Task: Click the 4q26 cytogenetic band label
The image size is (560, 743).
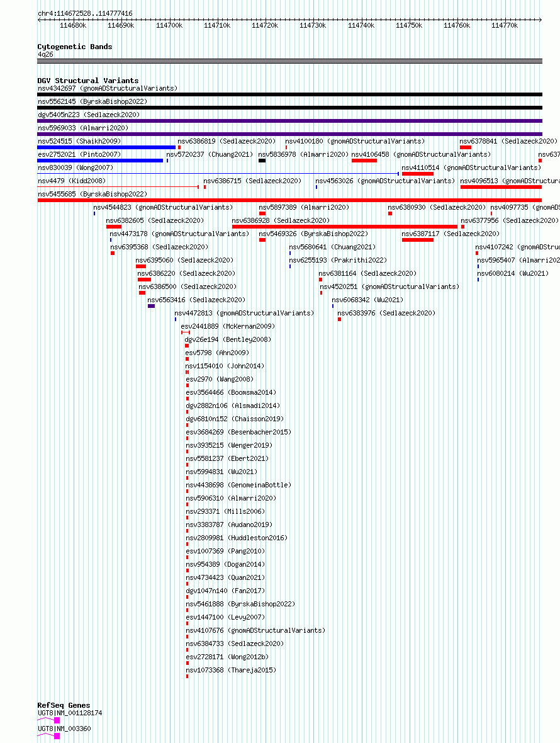Action: point(45,55)
